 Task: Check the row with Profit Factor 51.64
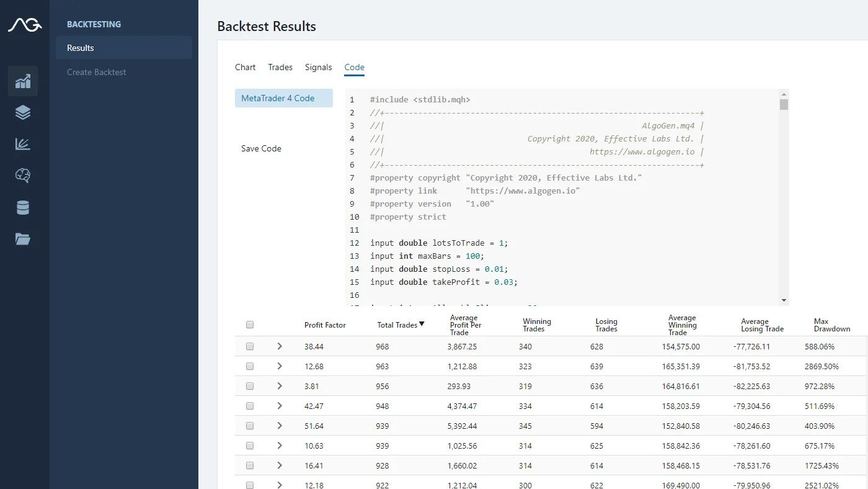[x=250, y=426]
